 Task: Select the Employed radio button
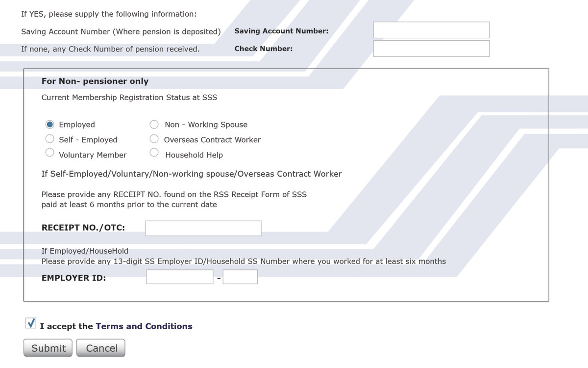coord(49,124)
